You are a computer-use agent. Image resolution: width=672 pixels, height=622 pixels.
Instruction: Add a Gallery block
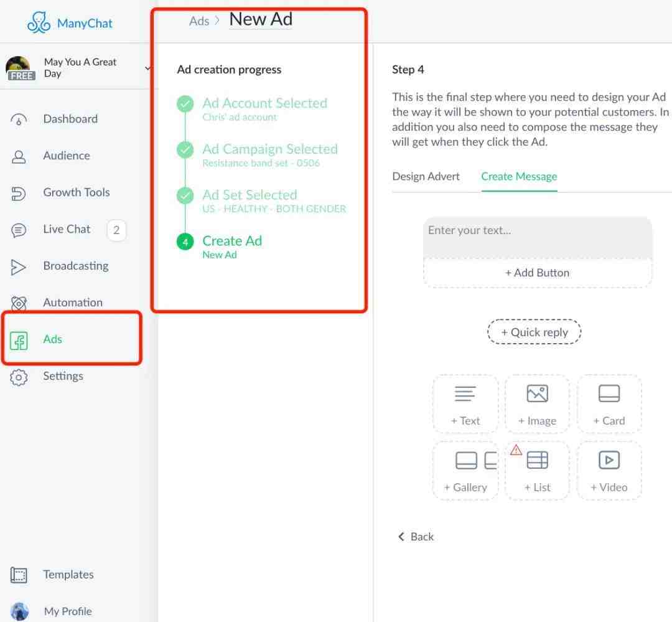point(465,471)
